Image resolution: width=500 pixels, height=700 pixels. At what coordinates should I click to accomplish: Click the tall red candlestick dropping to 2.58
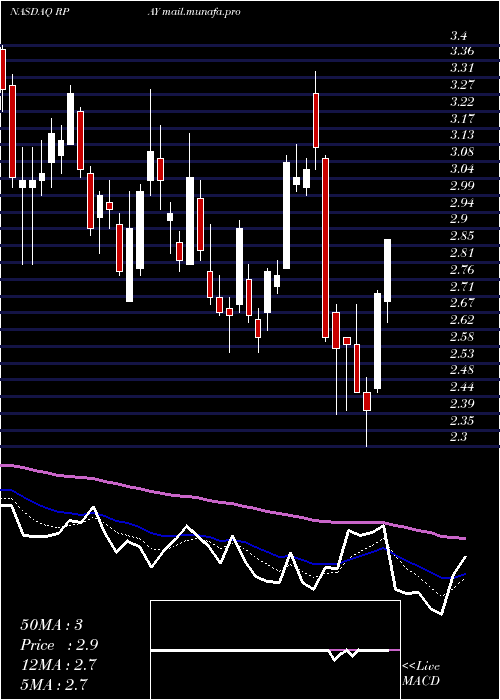(x=326, y=248)
